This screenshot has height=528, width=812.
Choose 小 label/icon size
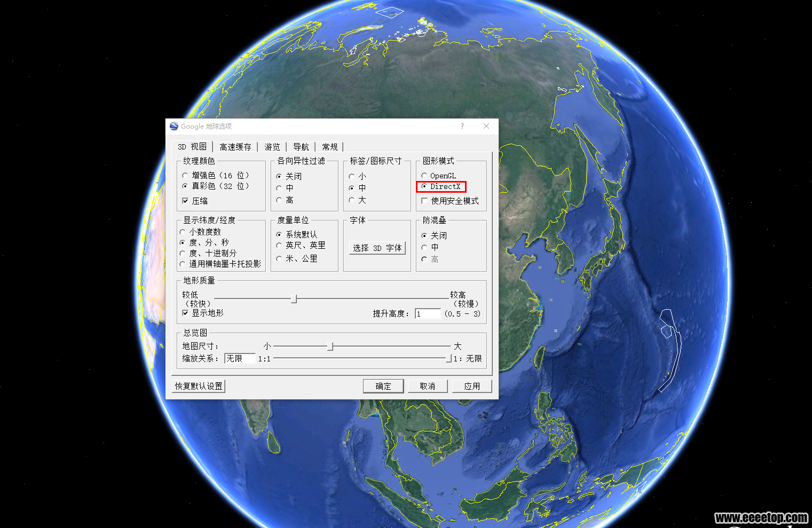(x=357, y=176)
